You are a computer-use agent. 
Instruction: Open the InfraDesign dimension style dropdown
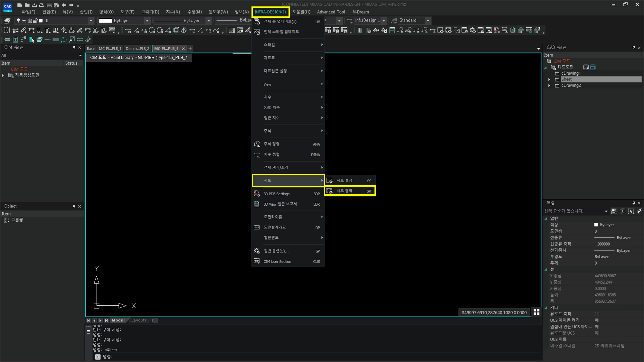point(384,20)
